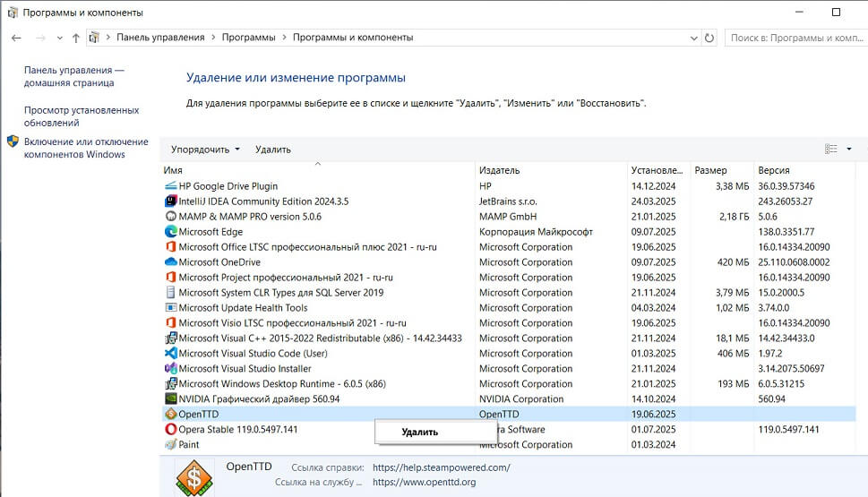Open Просмотр установленных обновлений link
The width and height of the screenshot is (868, 497).
click(82, 116)
